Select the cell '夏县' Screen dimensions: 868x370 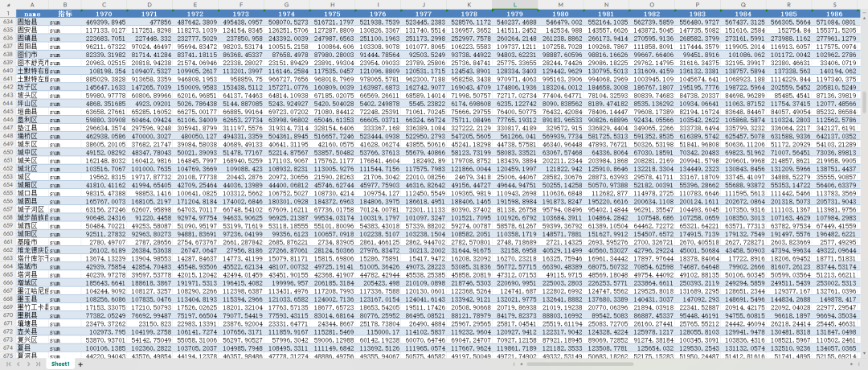[x=32, y=347]
